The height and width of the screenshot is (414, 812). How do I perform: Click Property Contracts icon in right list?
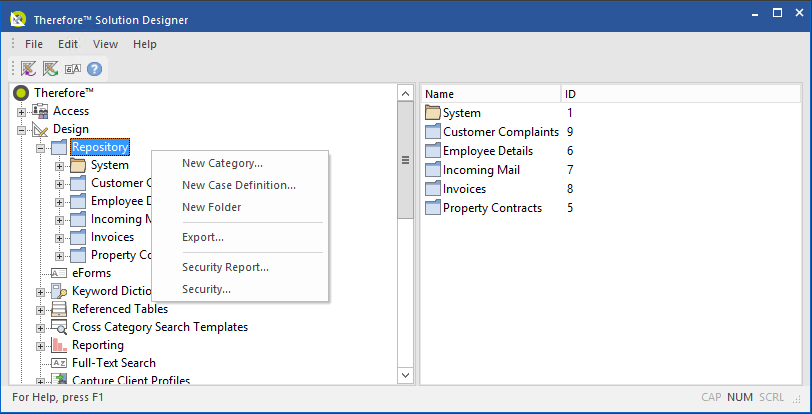click(x=432, y=208)
